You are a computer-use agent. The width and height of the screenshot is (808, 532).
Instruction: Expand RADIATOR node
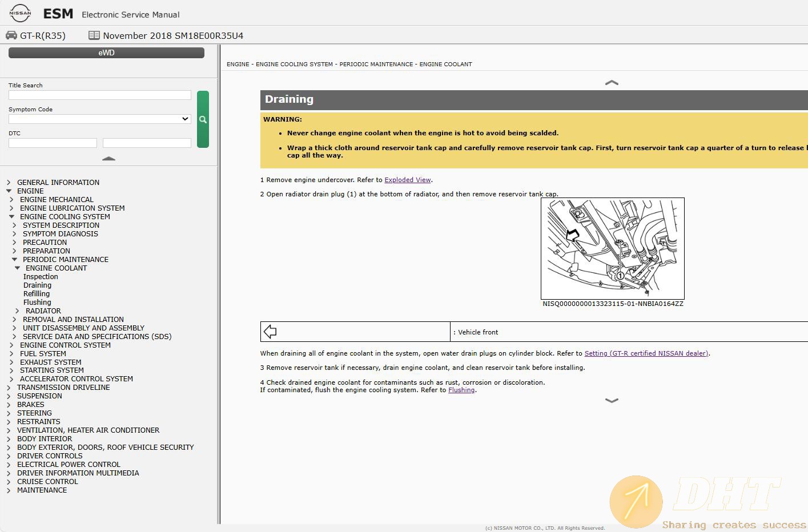(x=17, y=311)
